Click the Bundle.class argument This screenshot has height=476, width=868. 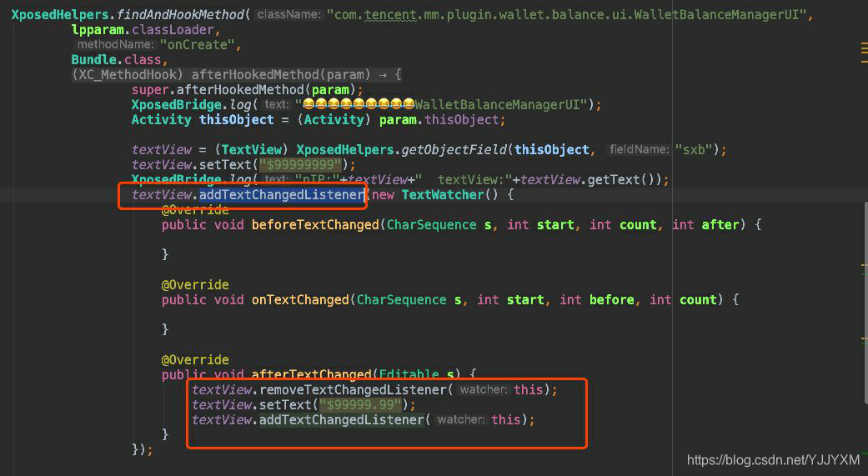click(116, 60)
